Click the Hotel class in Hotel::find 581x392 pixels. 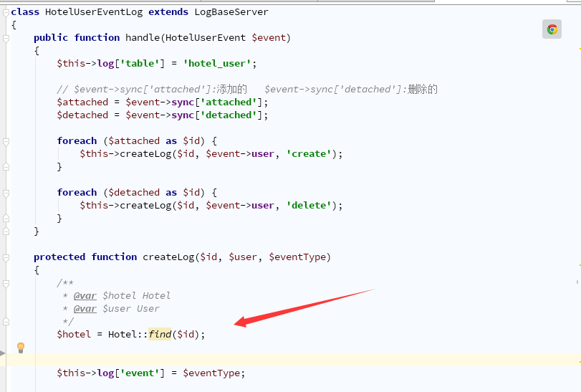tap(123, 334)
